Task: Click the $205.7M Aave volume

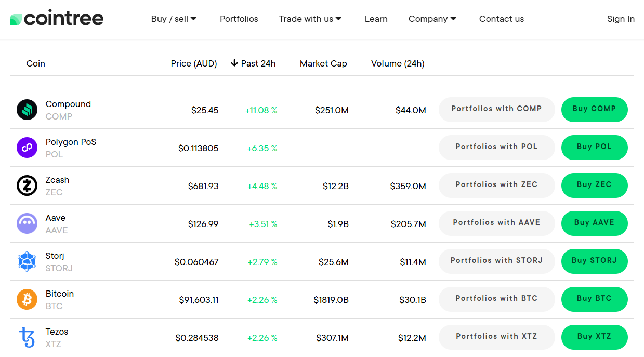Action: coord(409,224)
